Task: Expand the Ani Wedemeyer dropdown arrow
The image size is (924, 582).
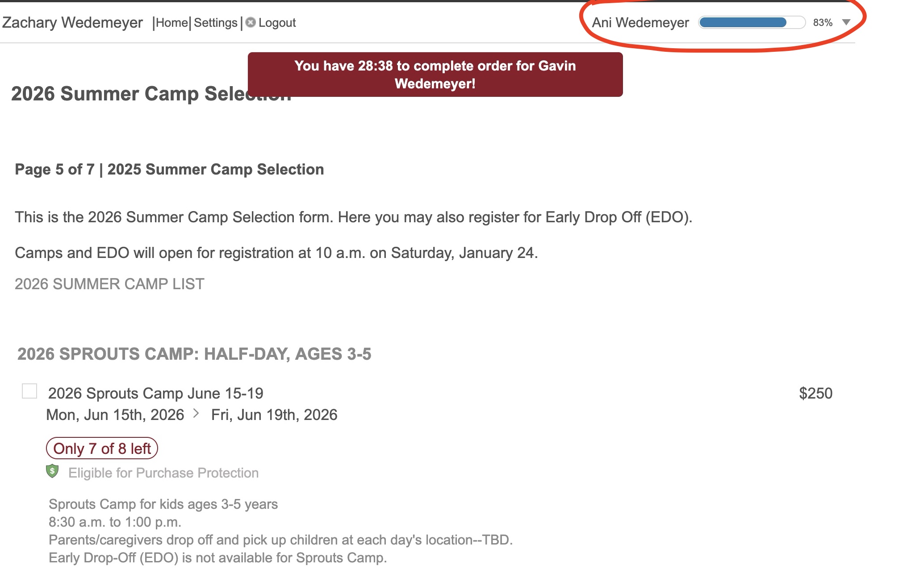Action: pos(846,22)
